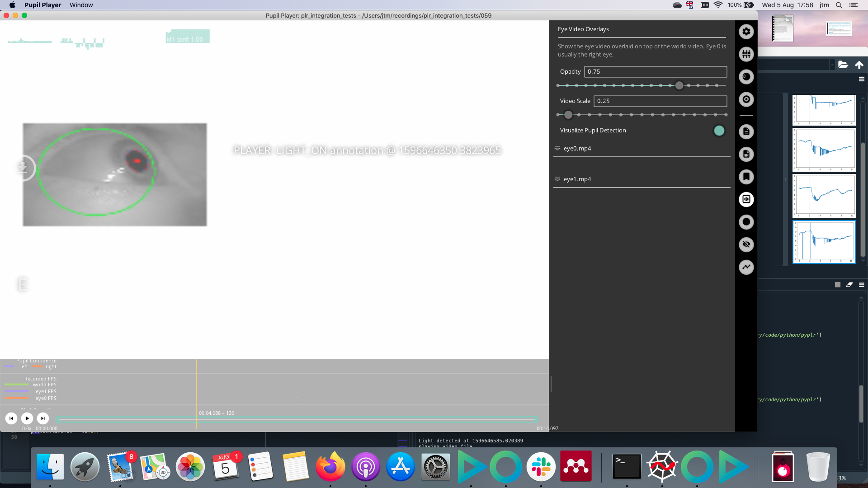Select the active Eye Video Overlays icon

point(746,199)
